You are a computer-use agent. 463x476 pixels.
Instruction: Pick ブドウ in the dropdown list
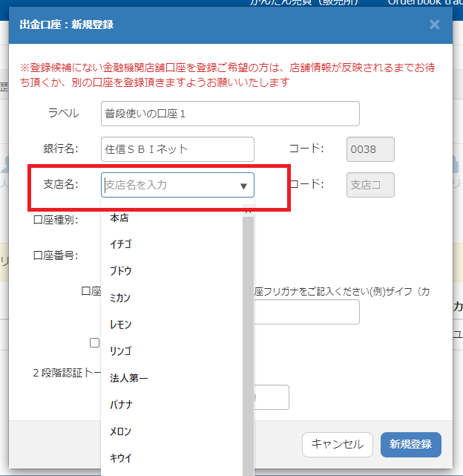point(171,271)
